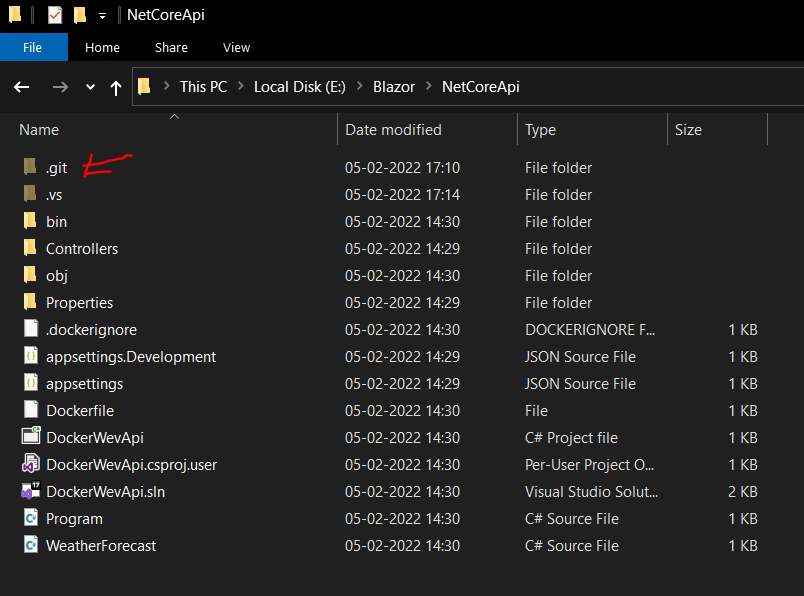Click the DockerWevApi C# project file icon
Screen dimensions: 804x596
(x=31, y=436)
